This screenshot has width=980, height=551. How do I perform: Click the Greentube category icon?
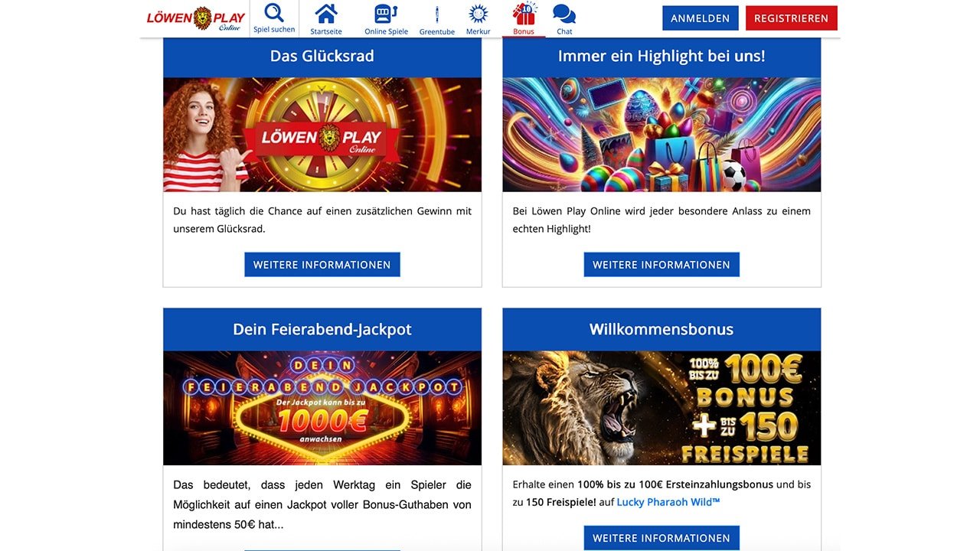437,12
